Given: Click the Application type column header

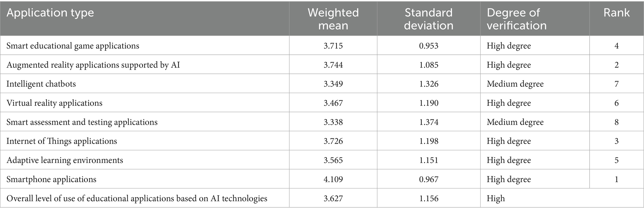Looking at the screenshot, I should click(50, 13).
